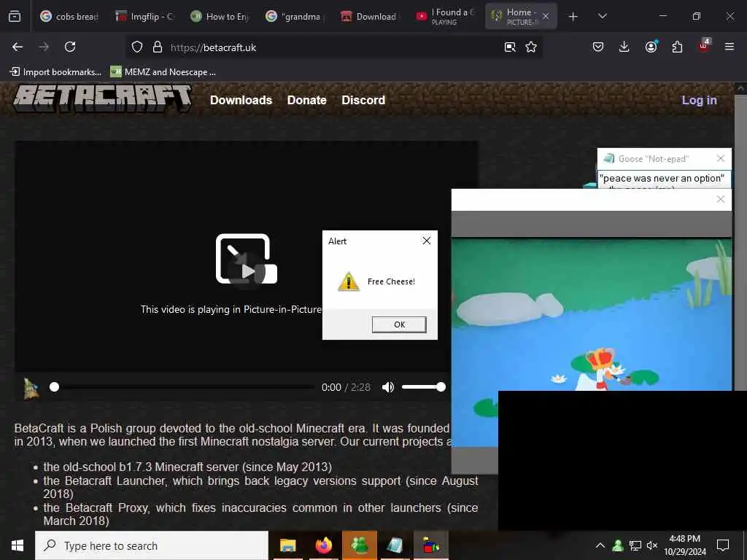Show hidden system tray icons

600,545
